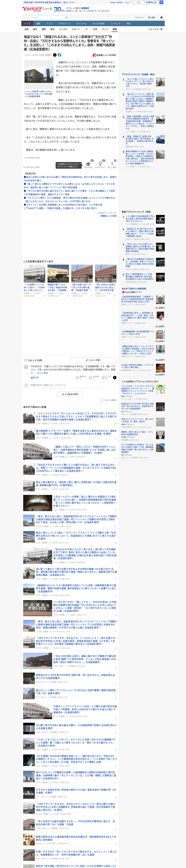Select the 国内 category
186x868 pixels.
(x=35, y=29)
